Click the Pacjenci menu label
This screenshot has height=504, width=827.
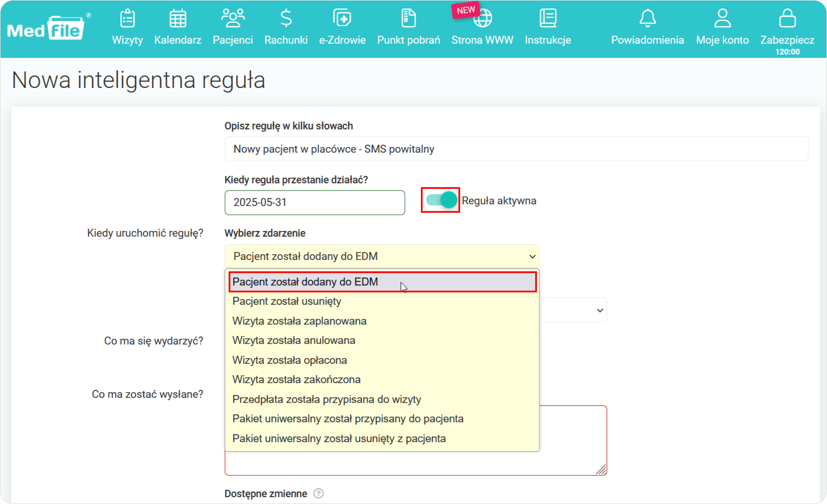tap(233, 40)
